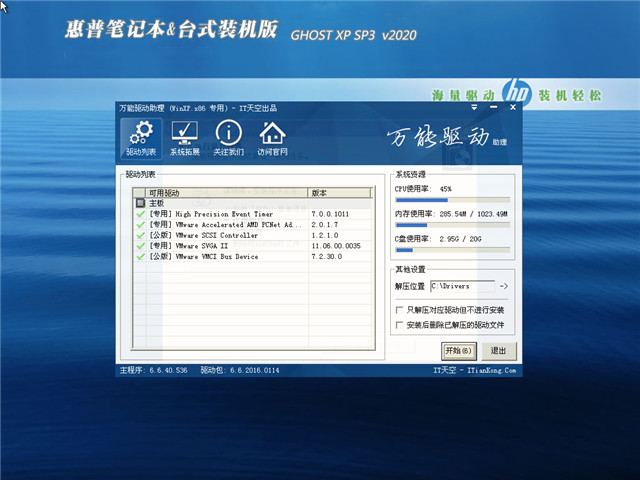Click memory value 285.54M / 1023.49M
The width and height of the screenshot is (640, 480).
pyautogui.click(x=473, y=214)
